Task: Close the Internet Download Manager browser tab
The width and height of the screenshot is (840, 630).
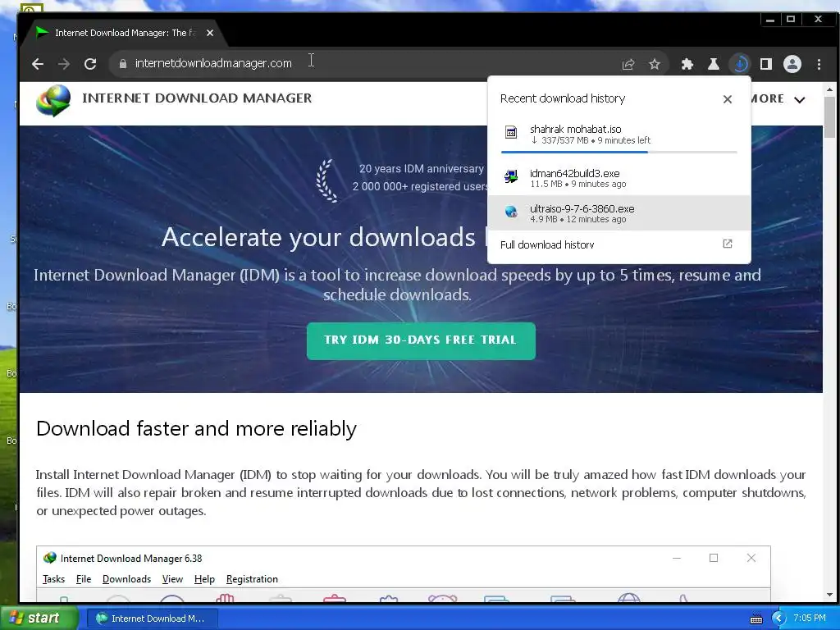Action: [210, 33]
